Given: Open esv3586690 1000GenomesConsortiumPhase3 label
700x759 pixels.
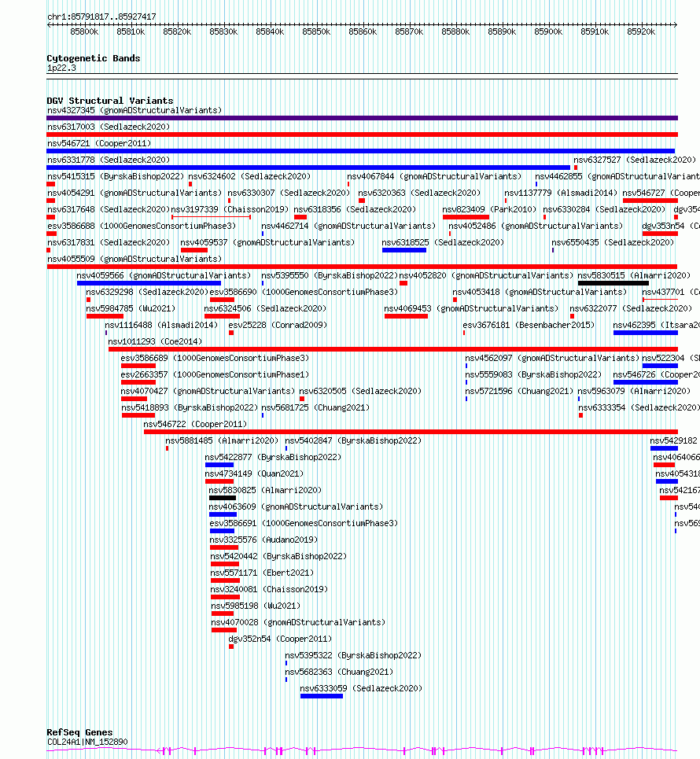Looking at the screenshot, I should point(304,291).
